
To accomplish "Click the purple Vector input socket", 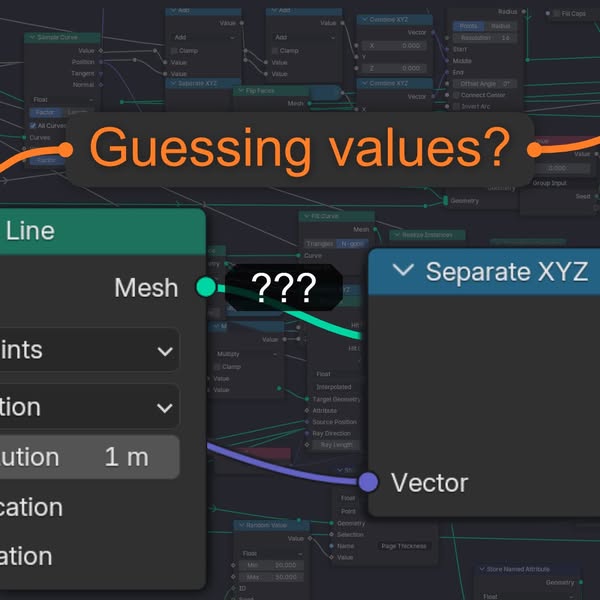I will click(x=368, y=482).
